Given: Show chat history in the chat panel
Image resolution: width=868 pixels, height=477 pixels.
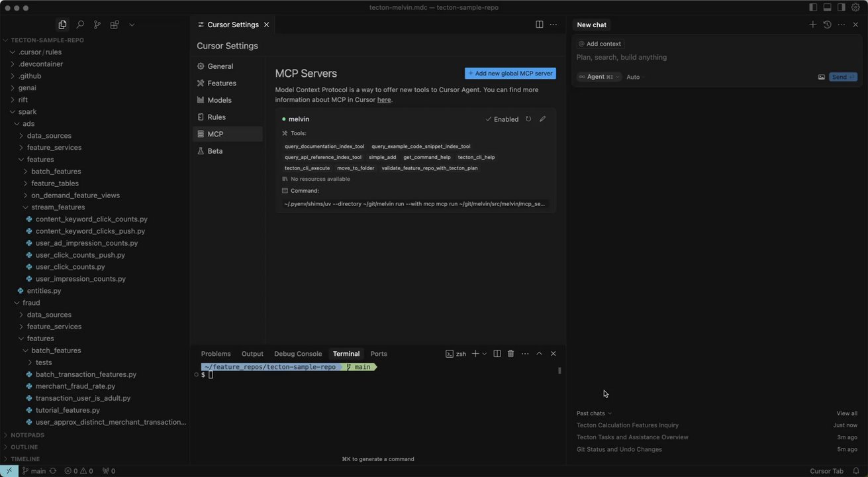Looking at the screenshot, I should click(x=827, y=25).
